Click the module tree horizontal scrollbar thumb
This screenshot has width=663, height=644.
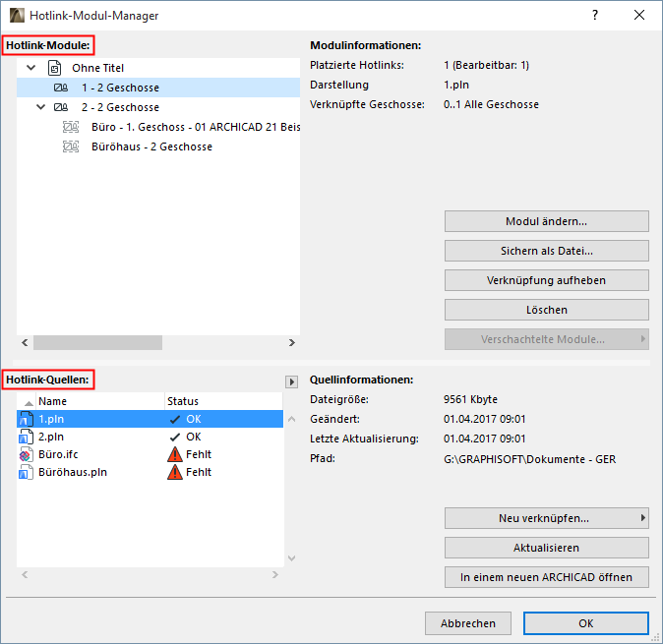tap(97, 343)
